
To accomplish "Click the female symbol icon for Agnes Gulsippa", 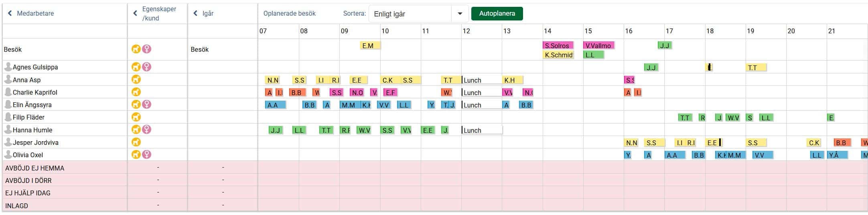I will [x=147, y=67].
